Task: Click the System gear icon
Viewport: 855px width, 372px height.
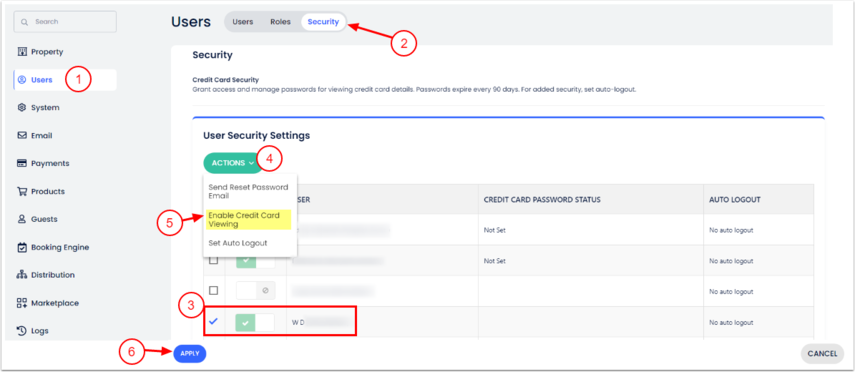Action: point(22,107)
